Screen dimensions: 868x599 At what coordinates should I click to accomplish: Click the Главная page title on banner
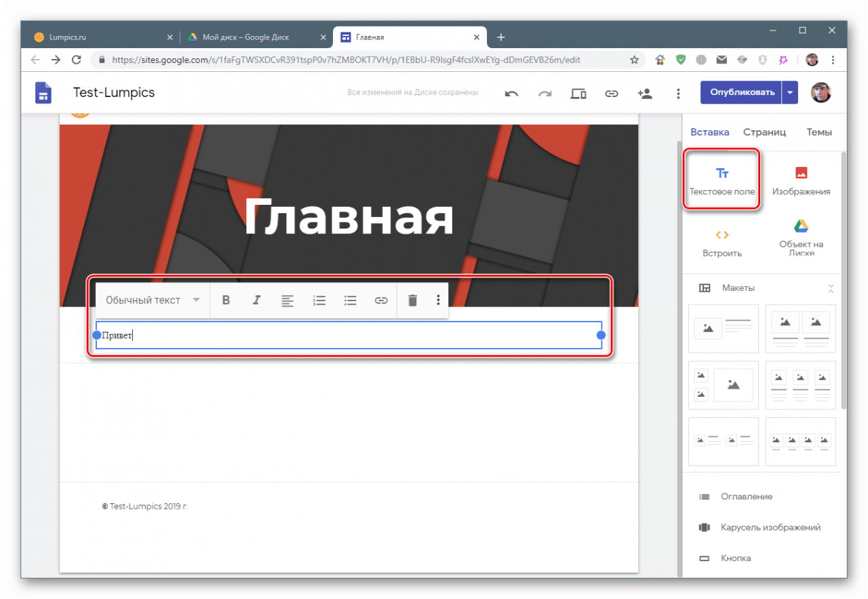(349, 218)
